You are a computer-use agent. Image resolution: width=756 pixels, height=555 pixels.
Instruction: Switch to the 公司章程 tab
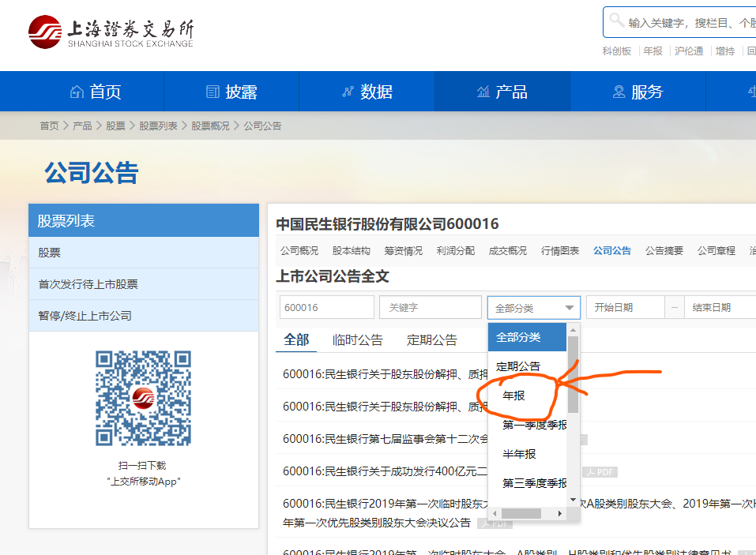pyautogui.click(x=717, y=250)
